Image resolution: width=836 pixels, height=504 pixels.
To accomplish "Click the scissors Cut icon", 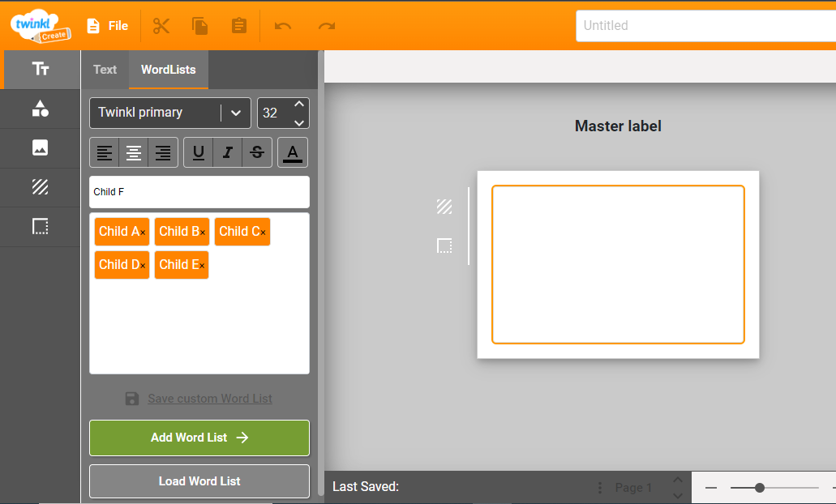I will coord(161,26).
